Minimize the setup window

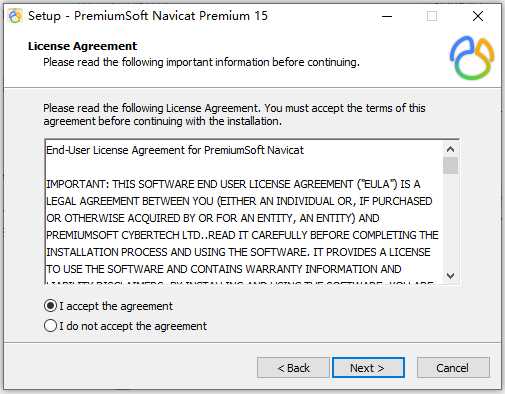coord(387,16)
